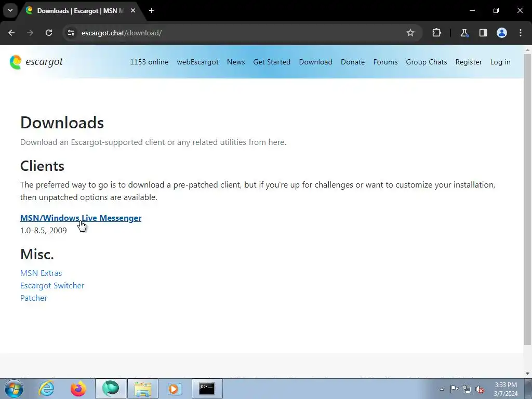Open the News nav link
The image size is (532, 399).
click(x=236, y=62)
